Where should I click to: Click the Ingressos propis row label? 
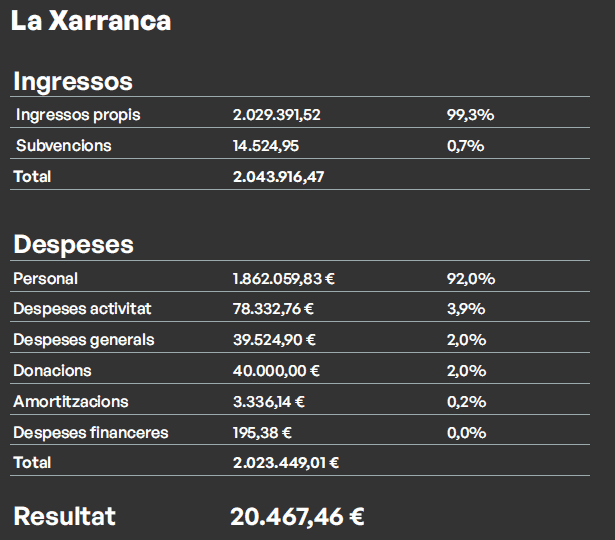point(78,115)
